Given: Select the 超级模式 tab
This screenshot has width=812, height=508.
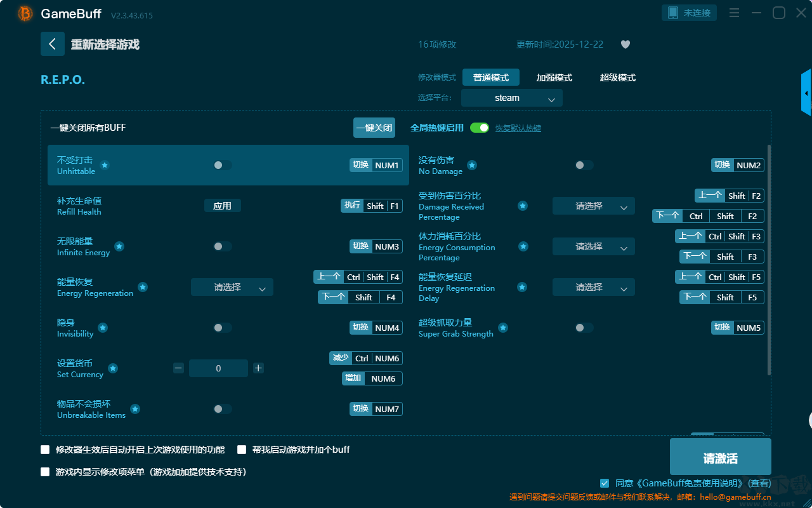Looking at the screenshot, I should pos(618,77).
